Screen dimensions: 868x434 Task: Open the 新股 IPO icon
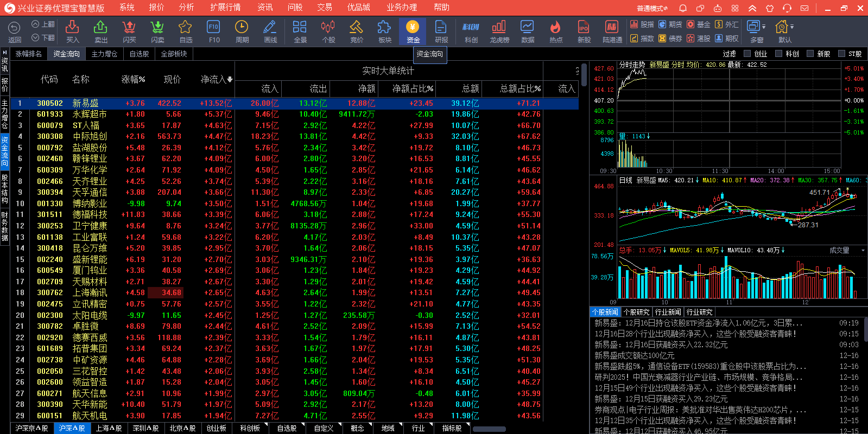(x=584, y=31)
